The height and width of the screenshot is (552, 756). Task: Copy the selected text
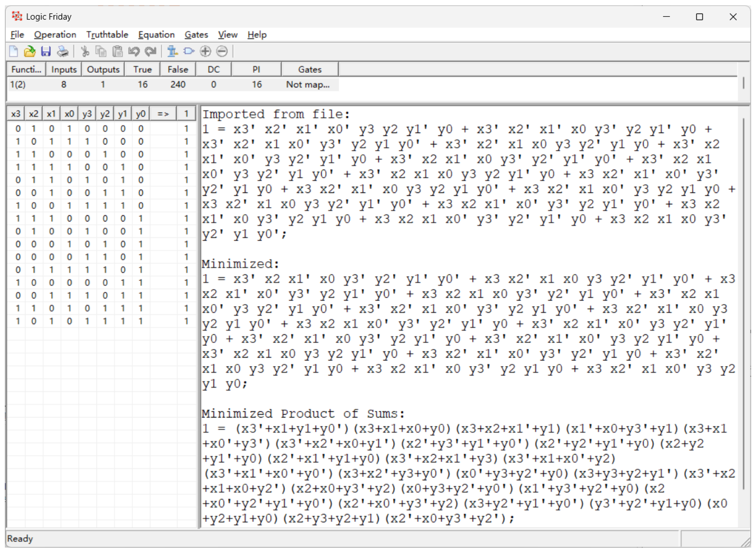(x=101, y=51)
